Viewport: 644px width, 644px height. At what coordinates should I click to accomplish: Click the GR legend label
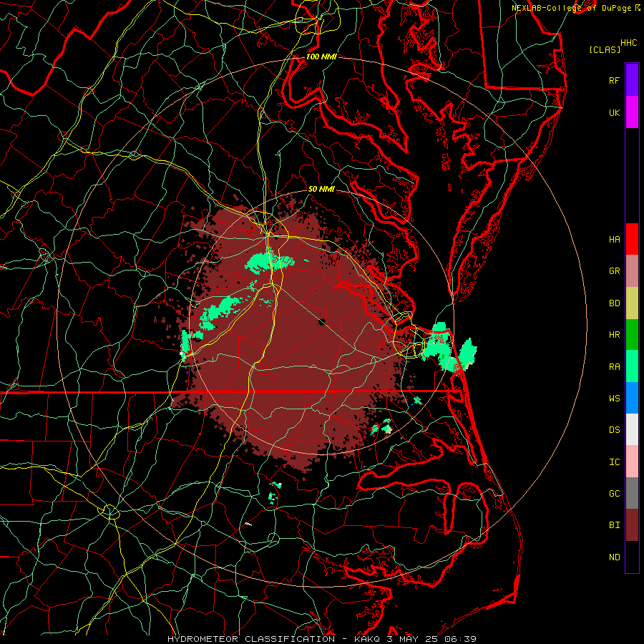pyautogui.click(x=614, y=271)
